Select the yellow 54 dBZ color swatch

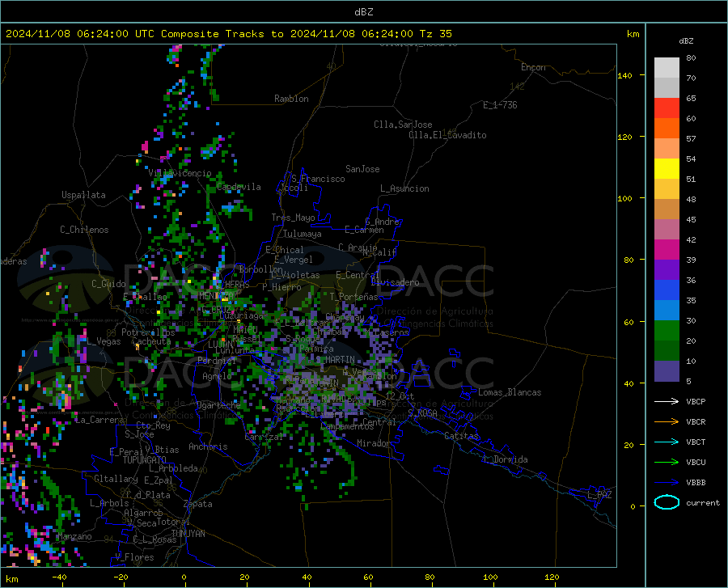pos(667,169)
